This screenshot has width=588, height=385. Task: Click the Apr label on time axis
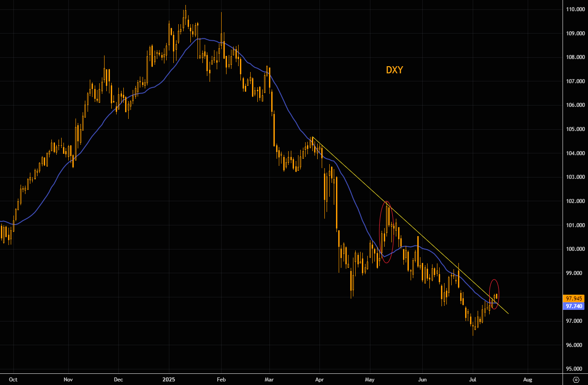tap(319, 379)
